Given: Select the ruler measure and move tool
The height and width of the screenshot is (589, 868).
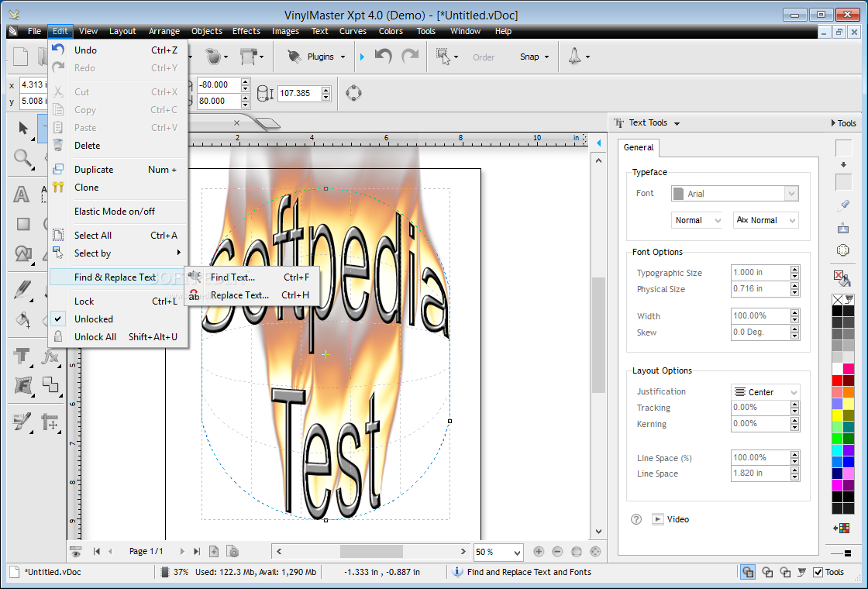Looking at the screenshot, I should (x=50, y=422).
